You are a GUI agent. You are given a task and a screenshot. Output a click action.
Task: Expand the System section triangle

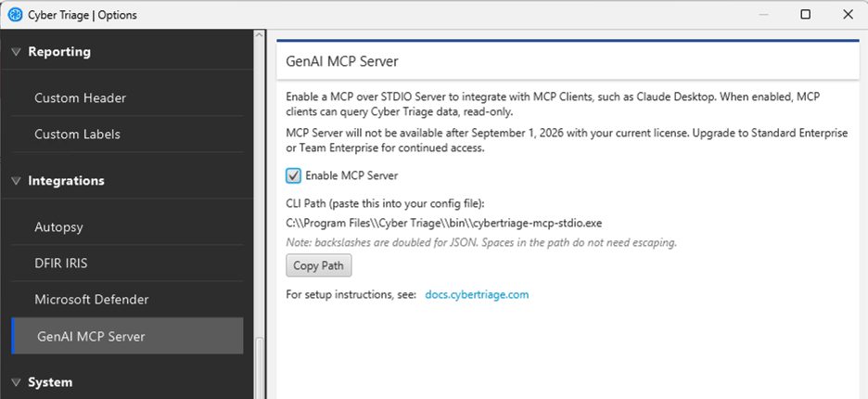coord(16,382)
